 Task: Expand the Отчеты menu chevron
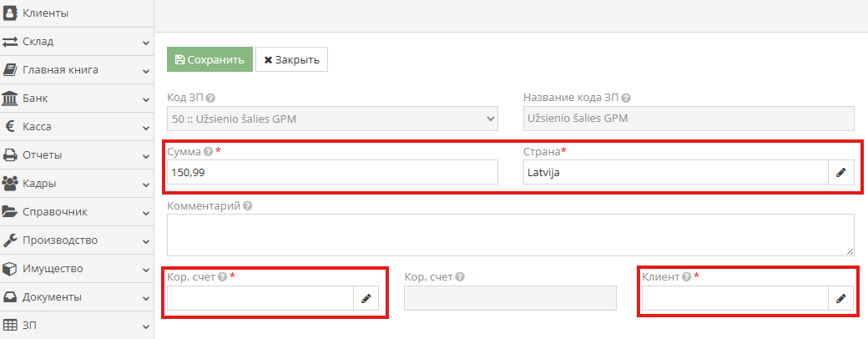[x=145, y=157]
